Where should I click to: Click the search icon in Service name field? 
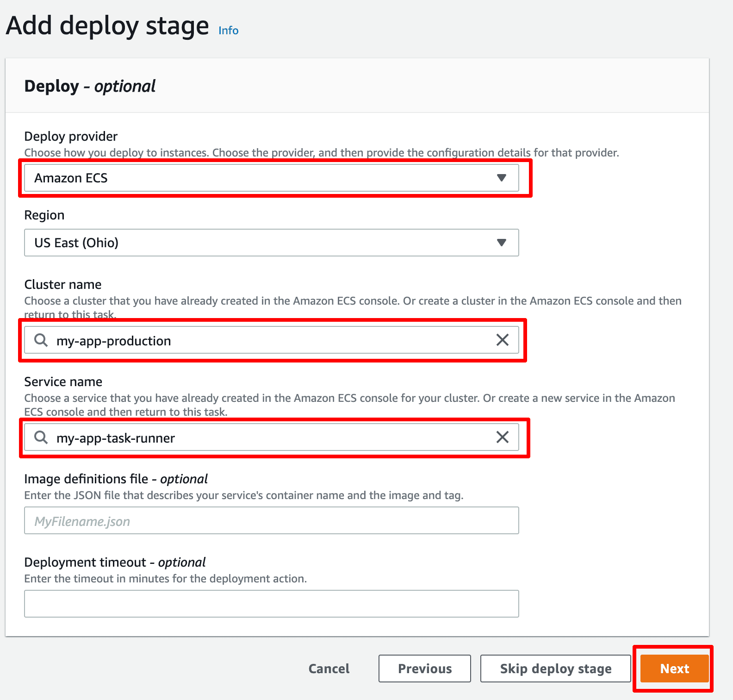[x=41, y=437]
